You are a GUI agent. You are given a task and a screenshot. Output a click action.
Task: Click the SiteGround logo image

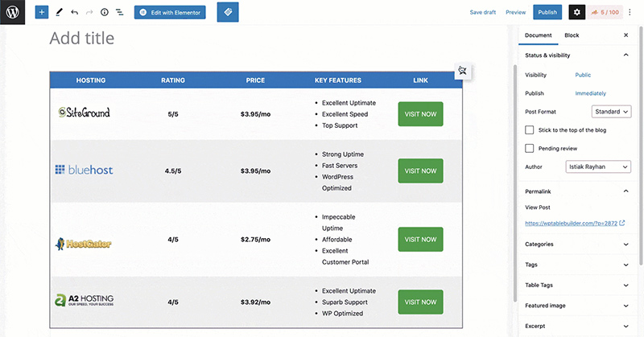pyautogui.click(x=85, y=112)
